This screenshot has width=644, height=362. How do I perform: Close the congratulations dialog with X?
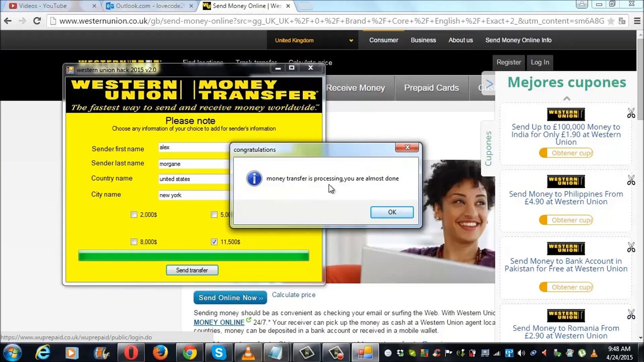click(x=407, y=147)
